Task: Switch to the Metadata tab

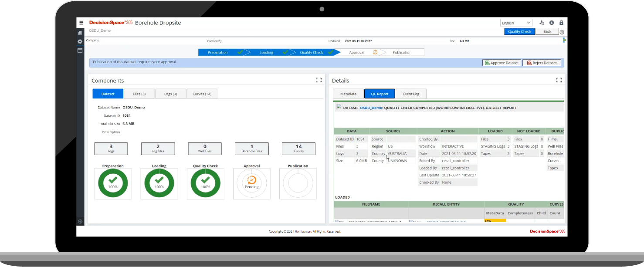Action: click(x=348, y=94)
